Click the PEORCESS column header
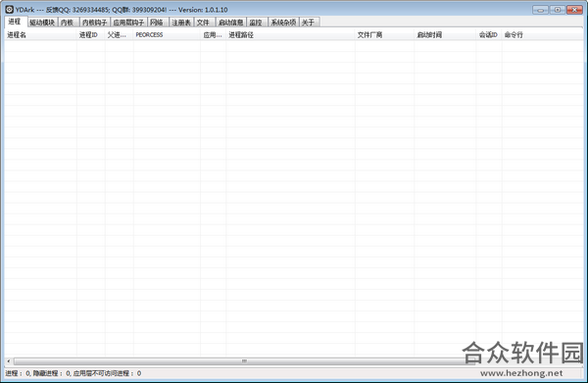Viewport: 588px width, 383px height. [x=167, y=35]
